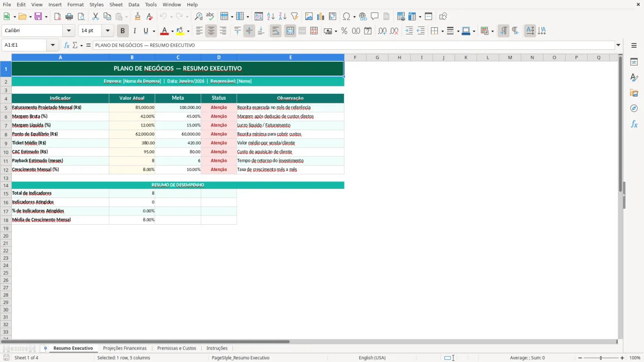This screenshot has height=362, width=644.
Task: Click the Add Decimal Place icon
Action: [x=382, y=31]
